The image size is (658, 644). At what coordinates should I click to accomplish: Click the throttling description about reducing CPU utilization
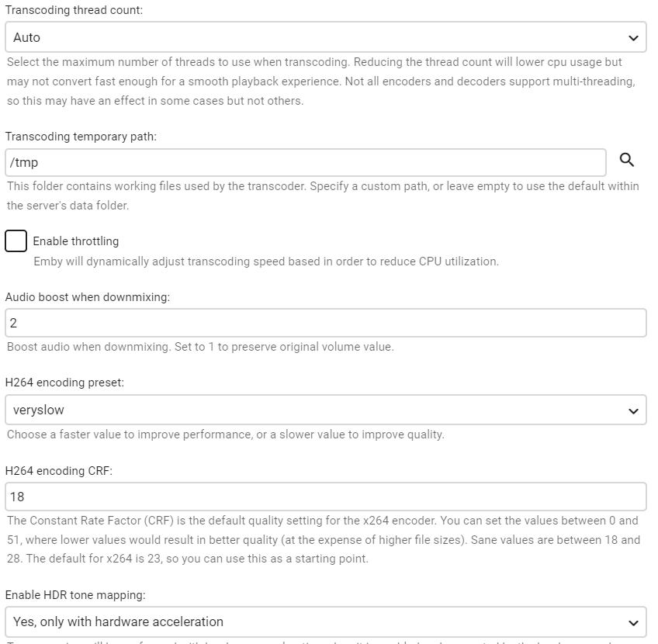coord(265,261)
